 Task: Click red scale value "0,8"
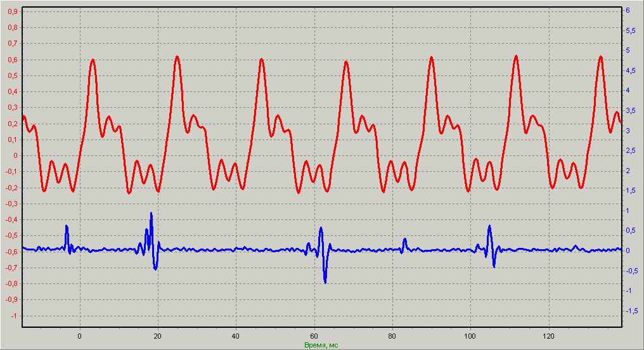13,27
